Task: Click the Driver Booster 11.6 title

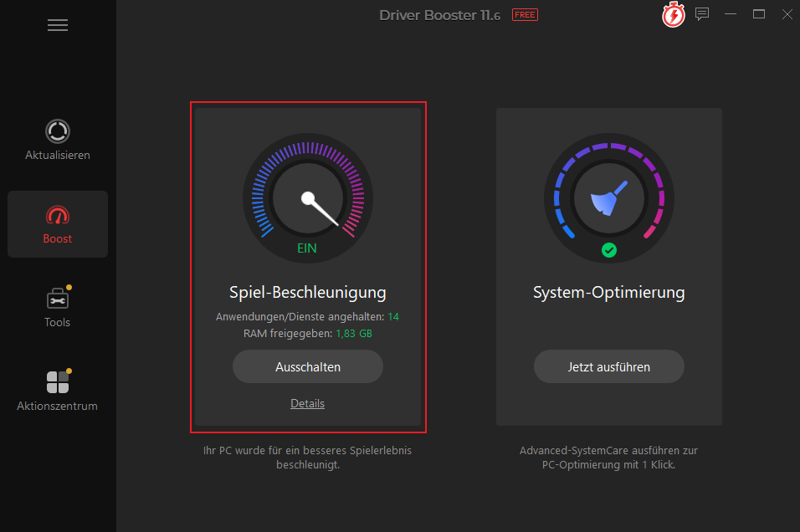Action: tap(440, 15)
